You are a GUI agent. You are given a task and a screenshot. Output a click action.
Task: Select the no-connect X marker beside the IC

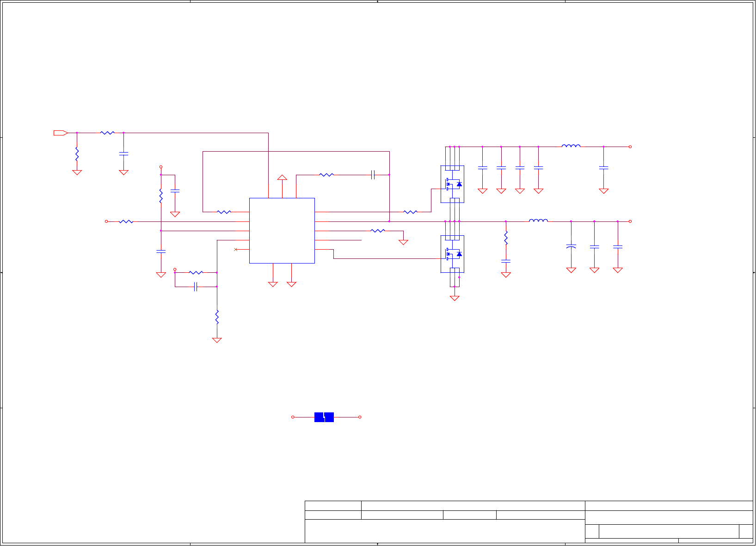point(236,250)
